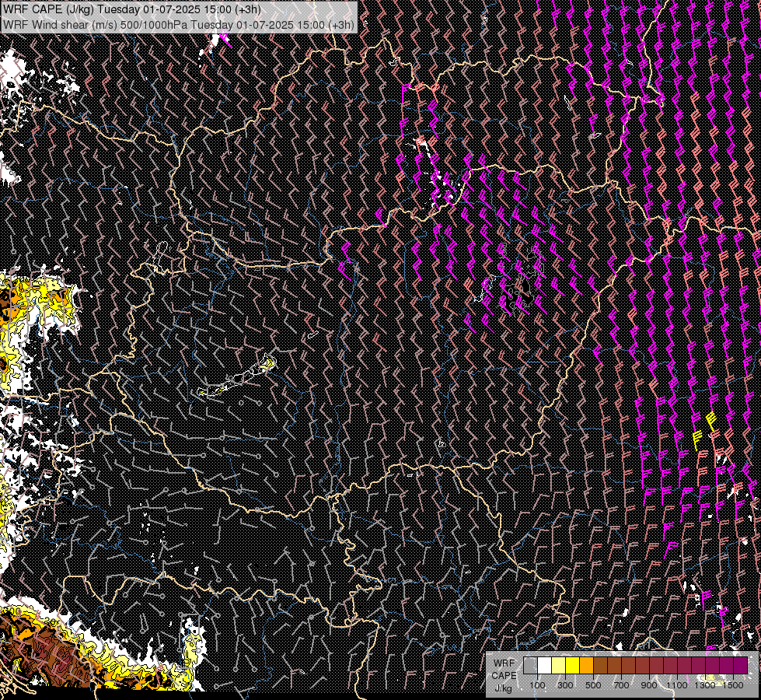Choose the orange legend swatch
The image size is (761, 700).
pyautogui.click(x=586, y=665)
